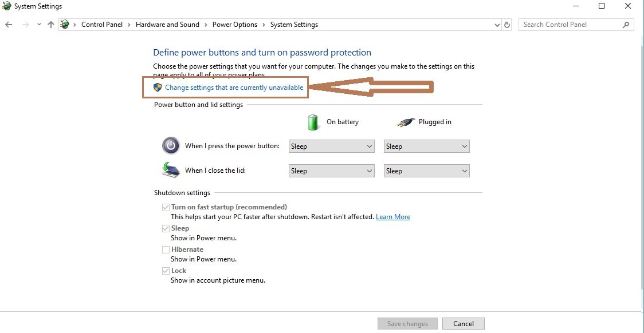Screen dimensions: 644x333
Task: Click the green battery icon
Action: pyautogui.click(x=313, y=122)
